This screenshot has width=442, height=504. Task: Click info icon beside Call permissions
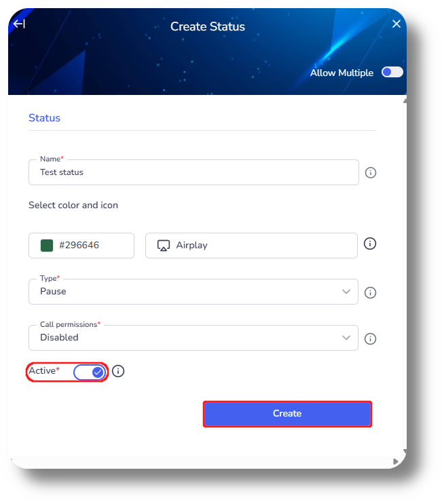[x=370, y=338]
